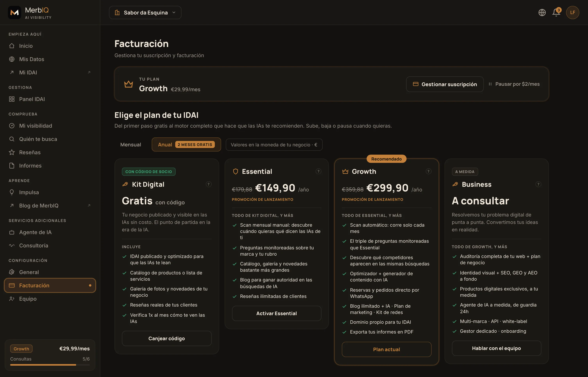Select Anual billing with 2 meses gratis
Viewport: 588px width, 377px height.
(186, 145)
